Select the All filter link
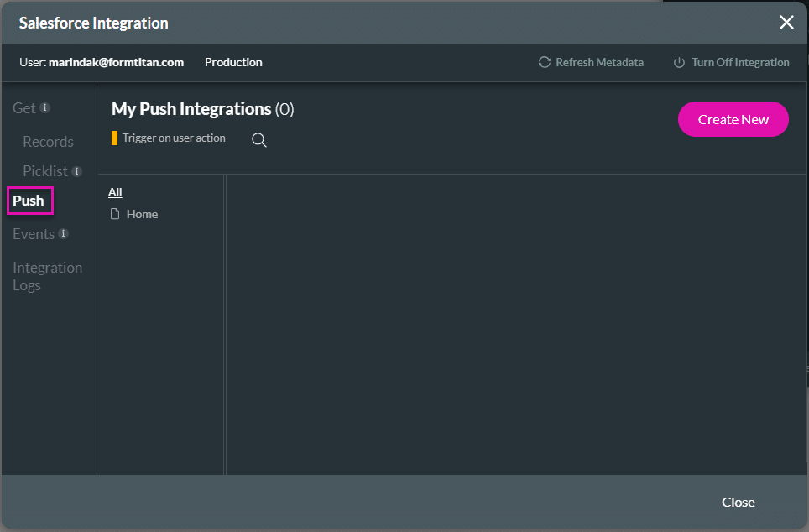The image size is (809, 532). [x=115, y=192]
